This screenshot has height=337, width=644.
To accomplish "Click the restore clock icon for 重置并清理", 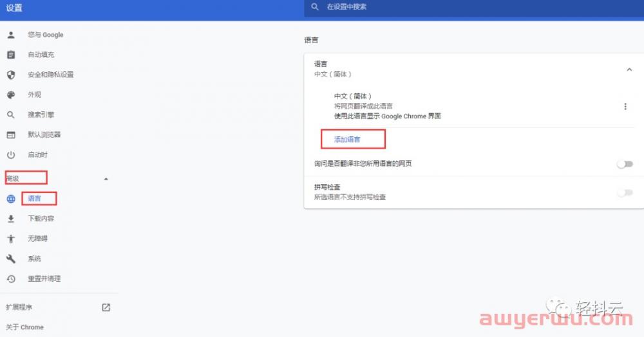I will (11, 278).
